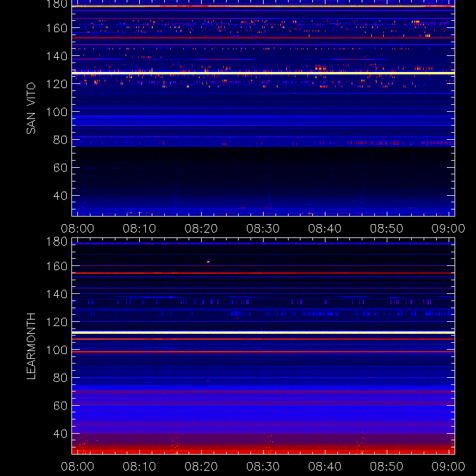Screen dimensions: 476x476
Task: Point at the 160 label on Learmonth axis
Action: click(57, 266)
